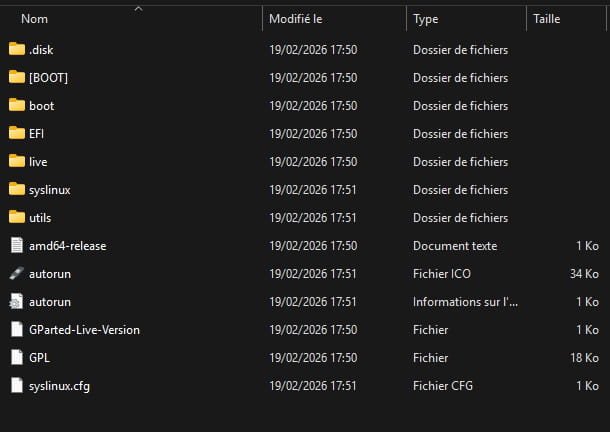Sort files by the Nom column header
This screenshot has width=610, height=432.
(x=35, y=19)
